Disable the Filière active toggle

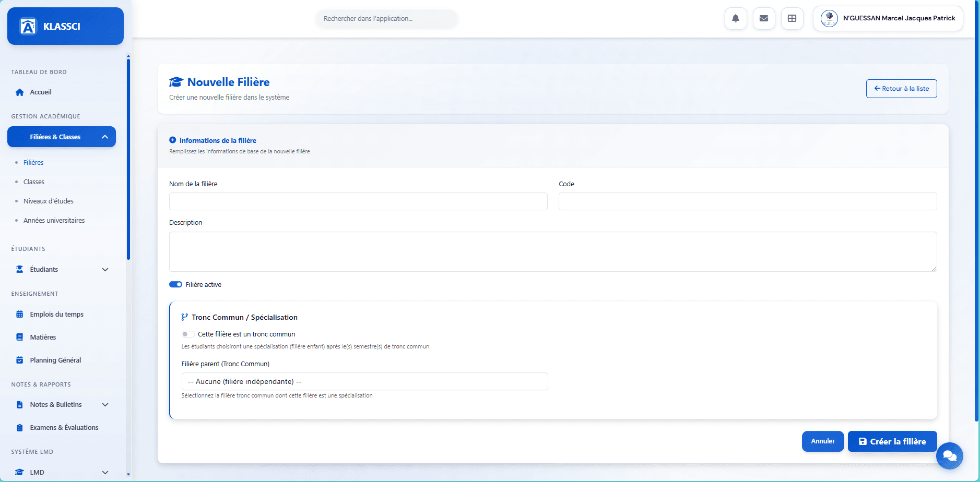(175, 284)
